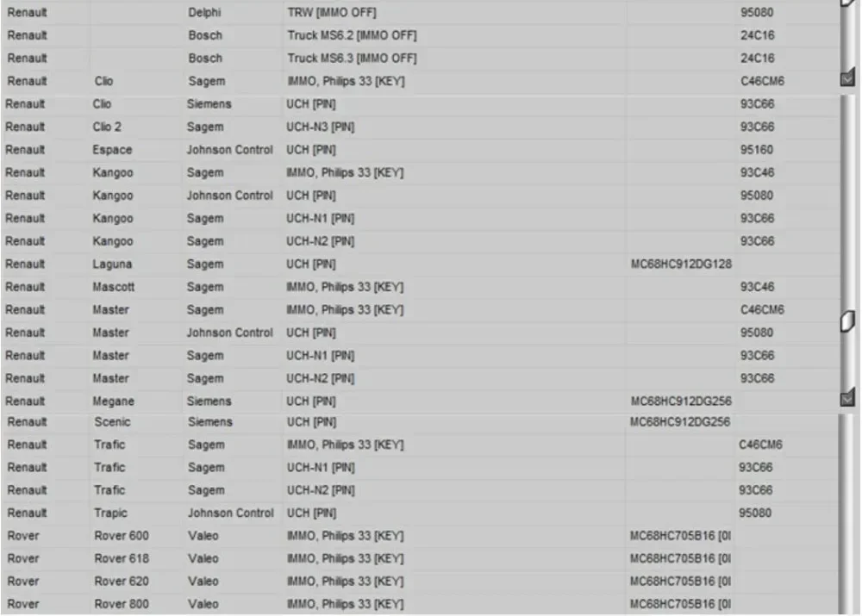This screenshot has width=862, height=616.
Task: Click scroll-down arrow beside Clio Sagem row
Action: click(x=847, y=77)
